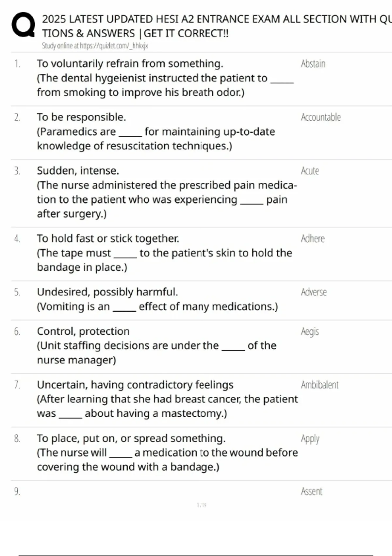Select the answer term Accountable
392x556 pixels.
[320, 117]
